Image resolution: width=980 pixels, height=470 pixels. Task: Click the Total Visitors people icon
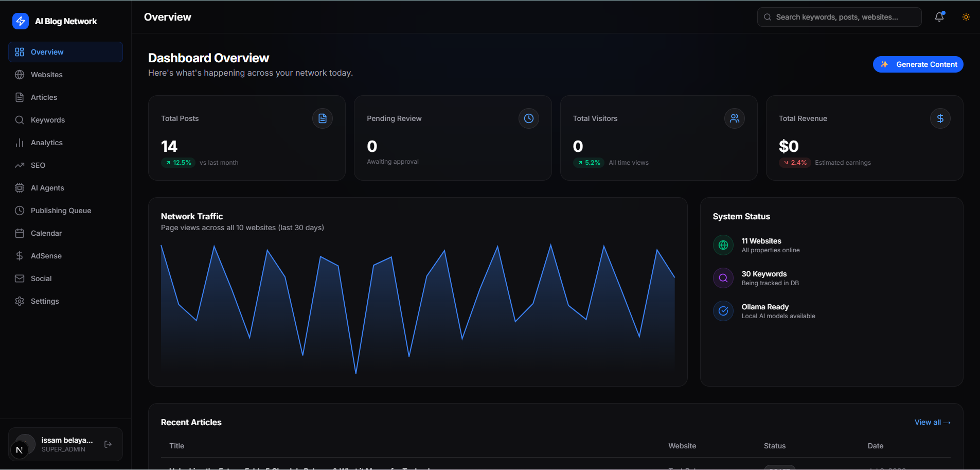(x=735, y=118)
